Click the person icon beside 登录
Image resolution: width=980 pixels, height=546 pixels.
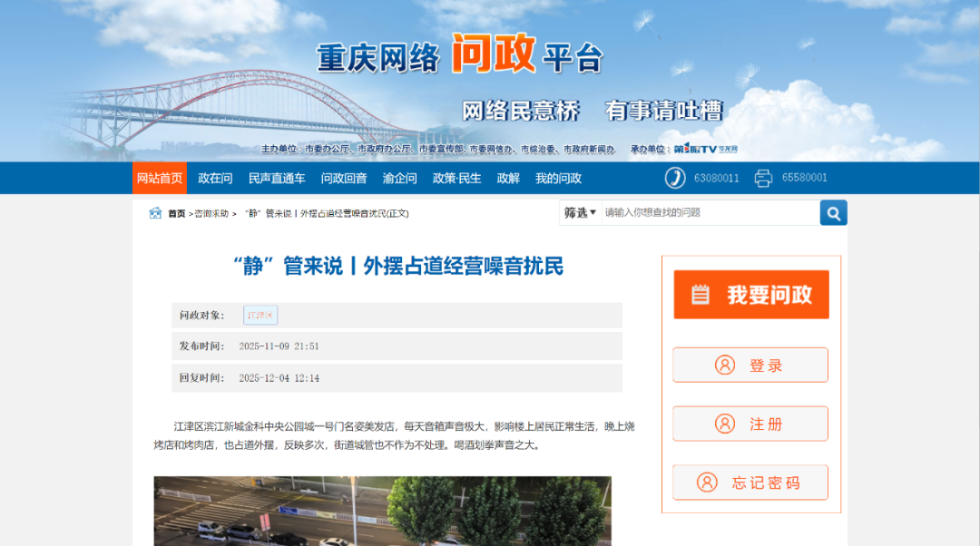(x=724, y=365)
